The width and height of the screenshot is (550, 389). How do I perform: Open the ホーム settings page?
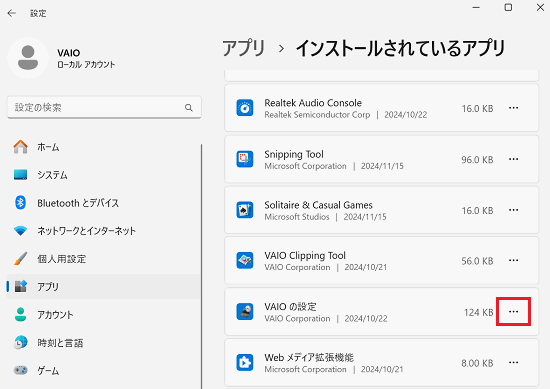coord(104,147)
